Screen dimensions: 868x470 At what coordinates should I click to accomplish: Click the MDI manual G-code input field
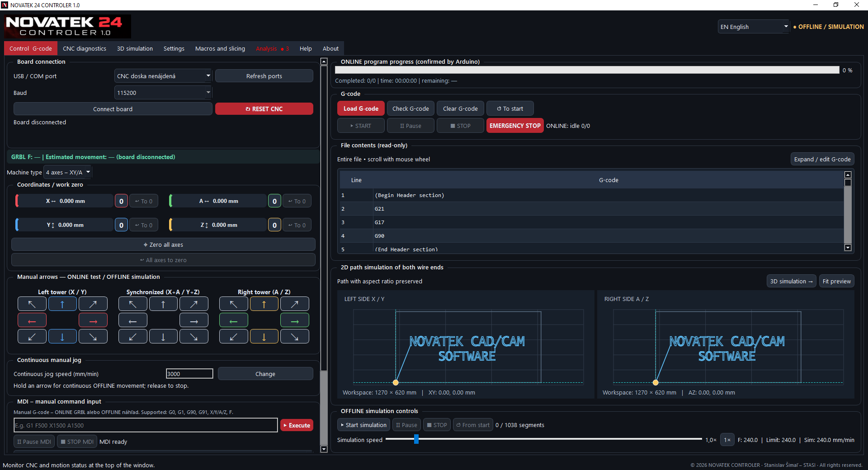point(146,425)
